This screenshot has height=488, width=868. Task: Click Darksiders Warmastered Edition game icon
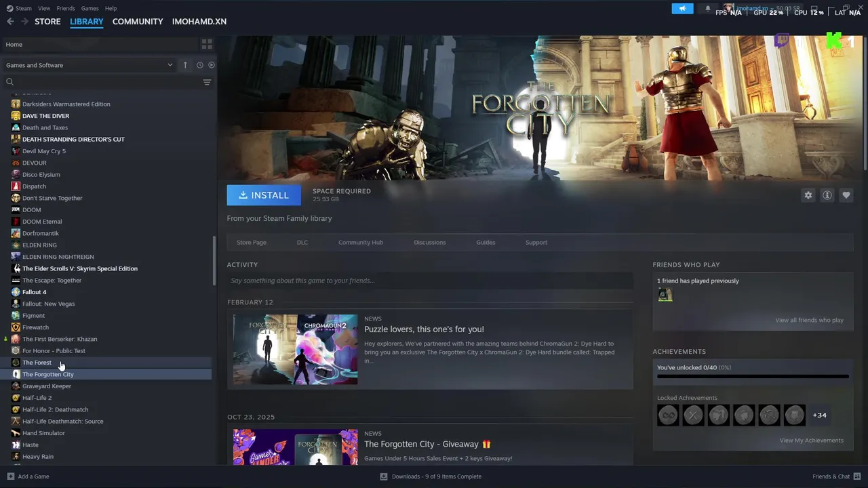click(16, 104)
